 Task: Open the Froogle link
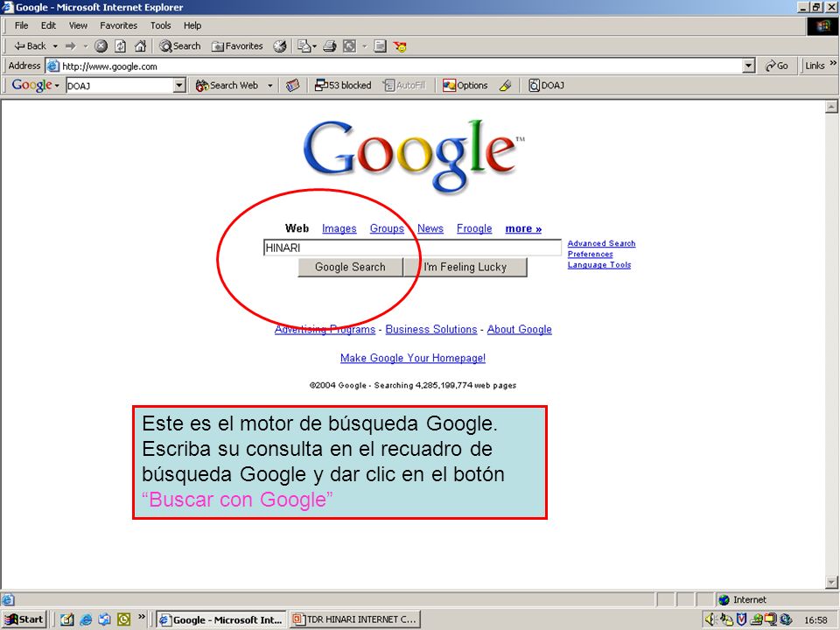[474, 228]
